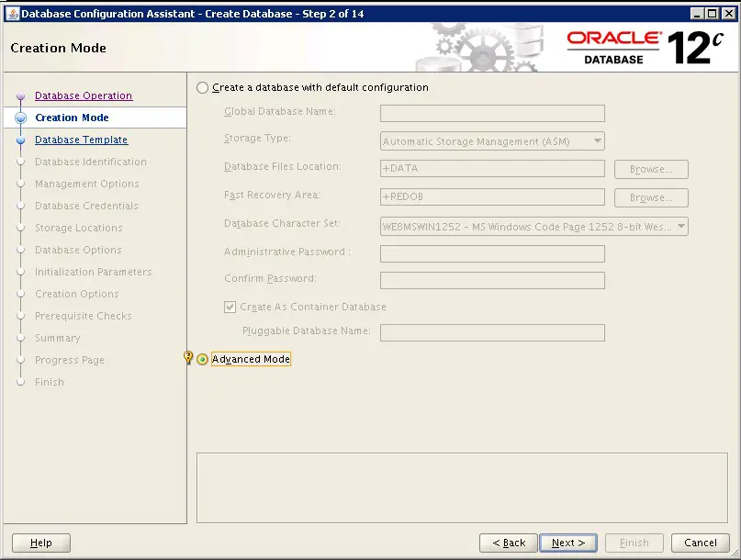Viewport: 741px width, 560px height.
Task: Click the Creation Mode step bullet
Action: (20, 118)
